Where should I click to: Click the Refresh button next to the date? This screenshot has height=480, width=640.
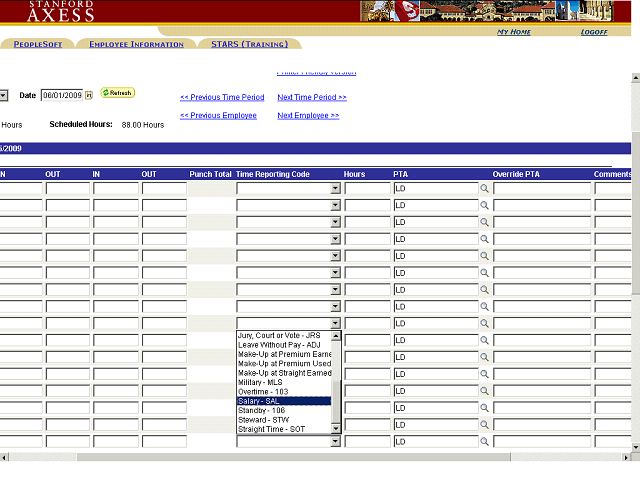coord(117,93)
